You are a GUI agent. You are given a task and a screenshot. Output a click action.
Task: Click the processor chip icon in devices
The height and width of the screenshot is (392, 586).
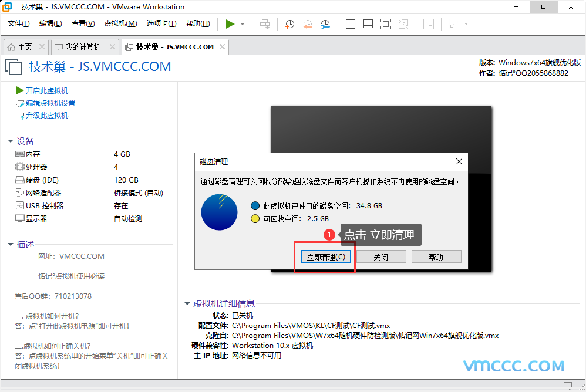tap(20, 167)
